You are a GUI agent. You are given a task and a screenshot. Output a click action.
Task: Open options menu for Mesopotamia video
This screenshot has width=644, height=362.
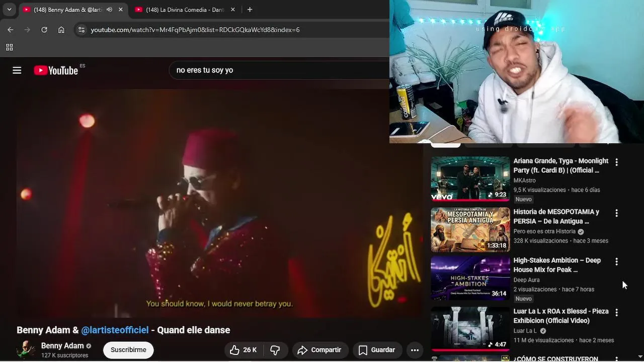616,213
